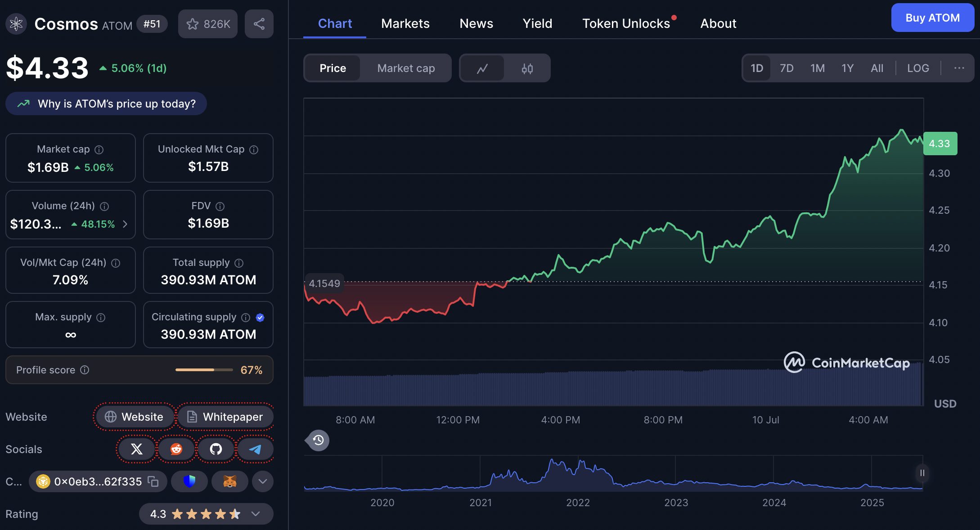Open the Telegram social link
Viewport: 980px width, 530px height.
pos(255,449)
